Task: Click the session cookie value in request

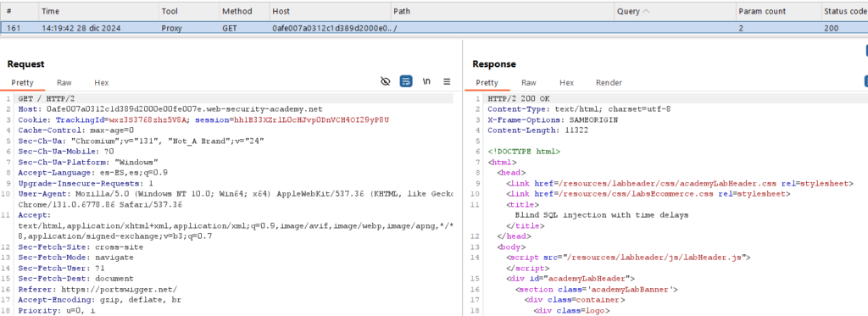Action: coord(312,119)
